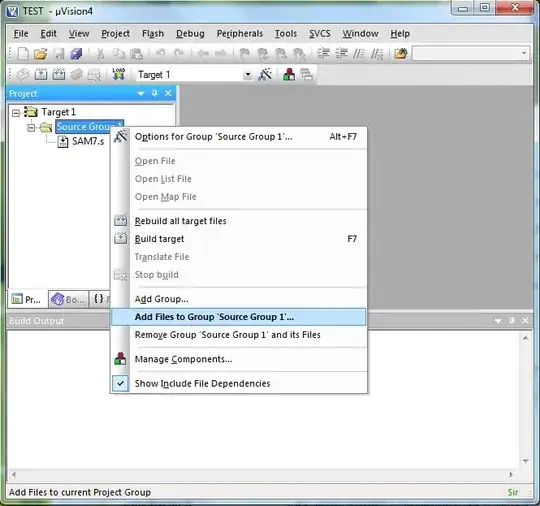
Task: Choose Manage Components... in context menu
Action: [238, 359]
